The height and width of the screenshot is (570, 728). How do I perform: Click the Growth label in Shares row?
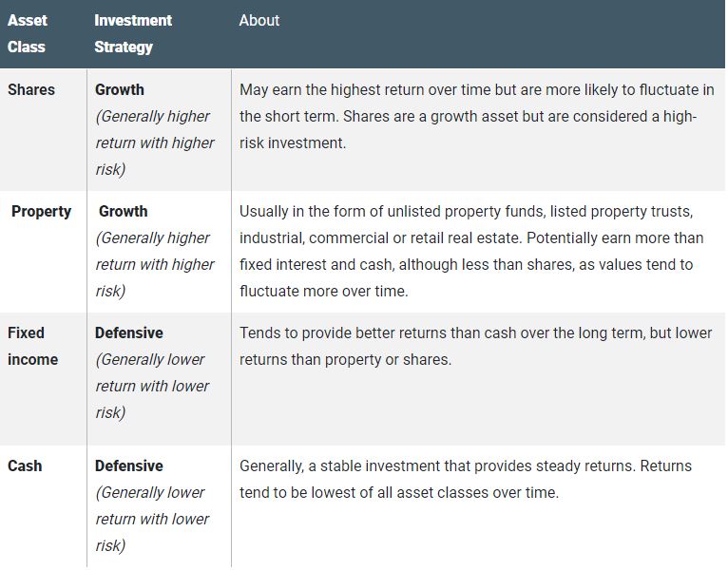[x=120, y=89]
